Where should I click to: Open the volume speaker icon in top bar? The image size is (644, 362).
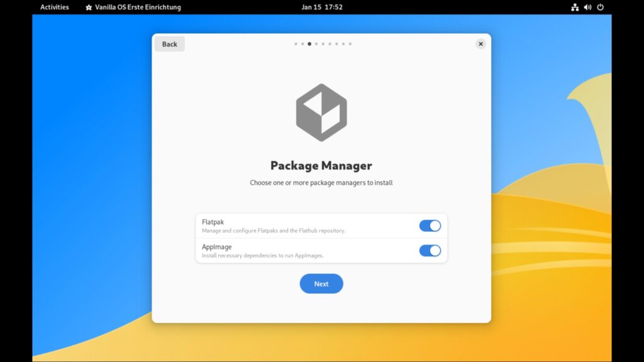pos(588,7)
